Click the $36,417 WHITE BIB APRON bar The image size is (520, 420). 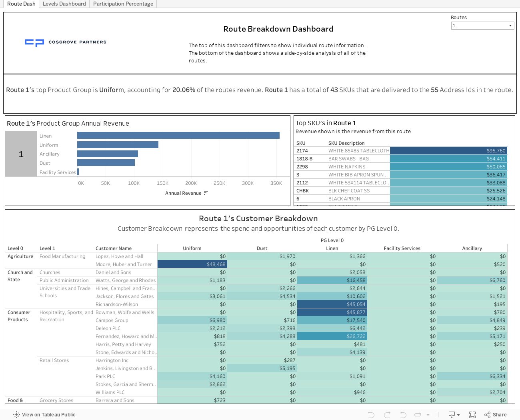click(x=448, y=175)
